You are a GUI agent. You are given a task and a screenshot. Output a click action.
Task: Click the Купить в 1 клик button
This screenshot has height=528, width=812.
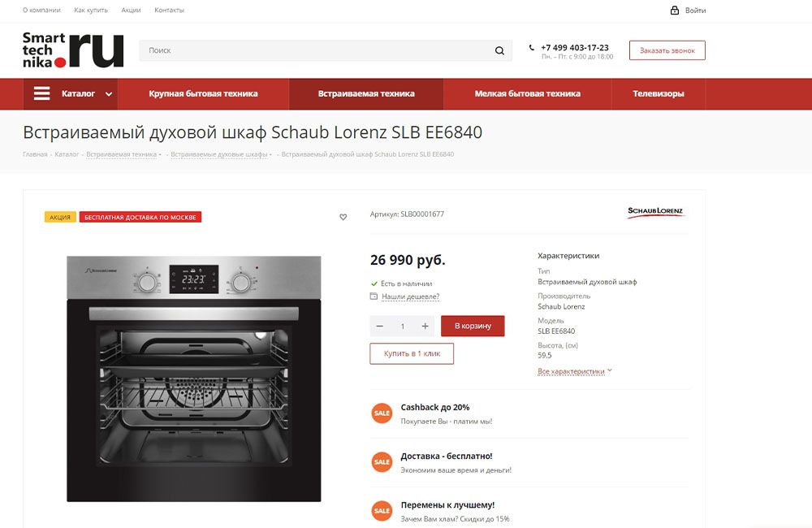(412, 353)
